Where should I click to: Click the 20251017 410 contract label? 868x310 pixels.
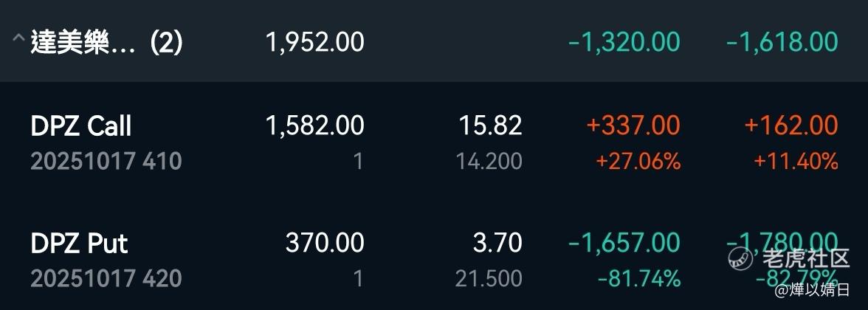[106, 162]
